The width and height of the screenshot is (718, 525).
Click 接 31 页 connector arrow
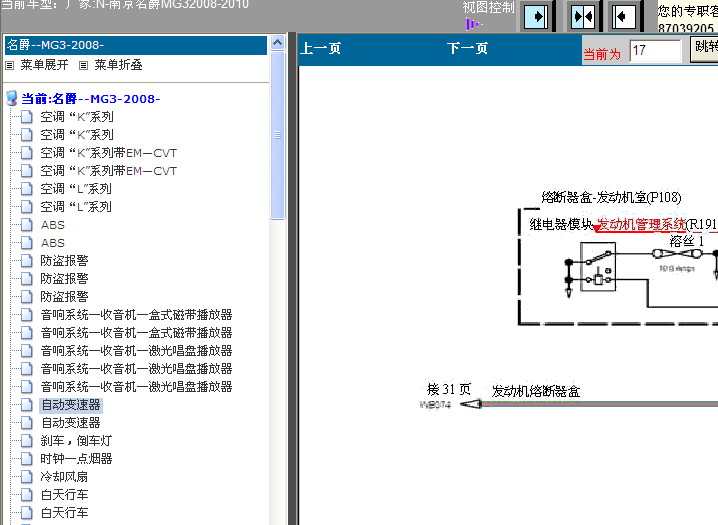(x=471, y=404)
